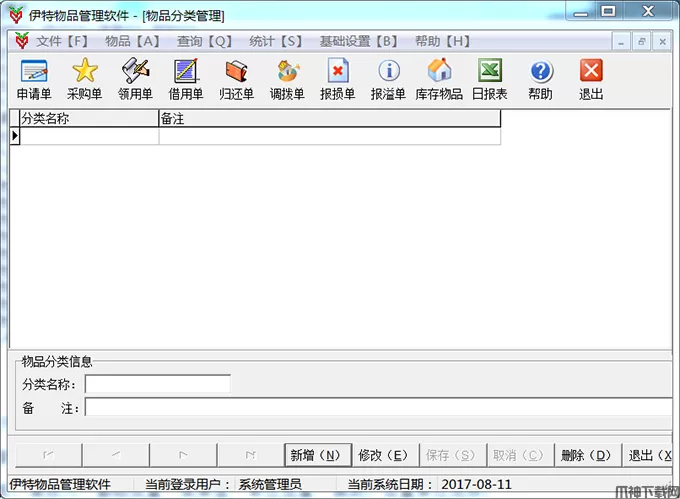This screenshot has width=680, height=499.
Task: Click the 系统管理员 status bar text
Action: 270,484
